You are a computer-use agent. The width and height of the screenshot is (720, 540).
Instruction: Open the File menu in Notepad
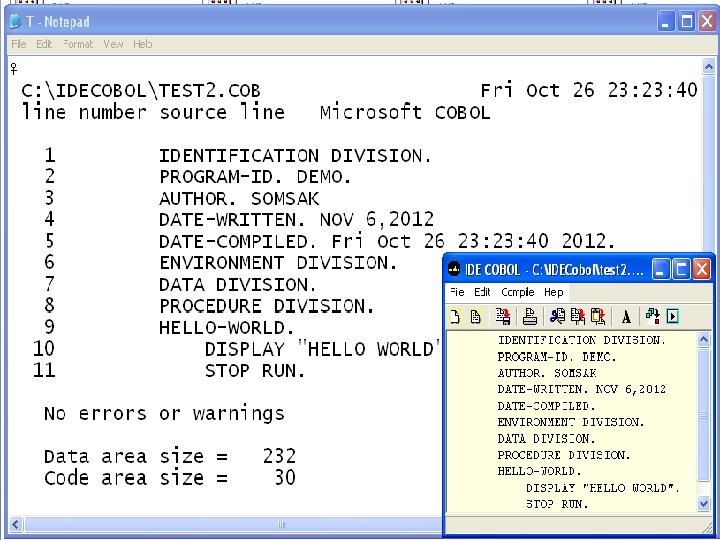[x=19, y=44]
